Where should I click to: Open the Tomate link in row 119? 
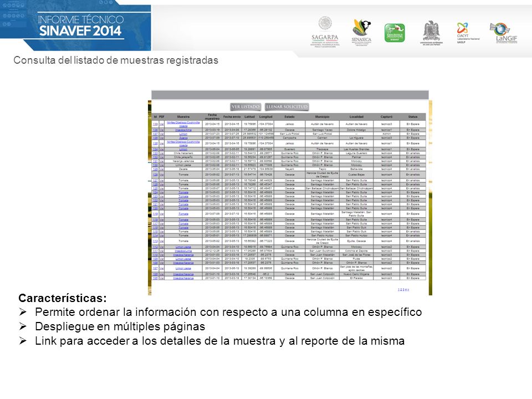(183, 214)
